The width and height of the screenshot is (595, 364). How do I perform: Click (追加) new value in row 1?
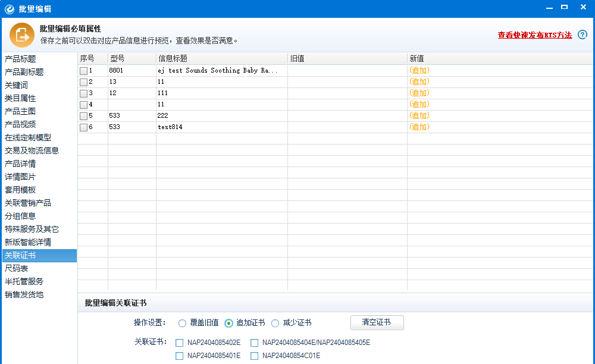pyautogui.click(x=419, y=71)
